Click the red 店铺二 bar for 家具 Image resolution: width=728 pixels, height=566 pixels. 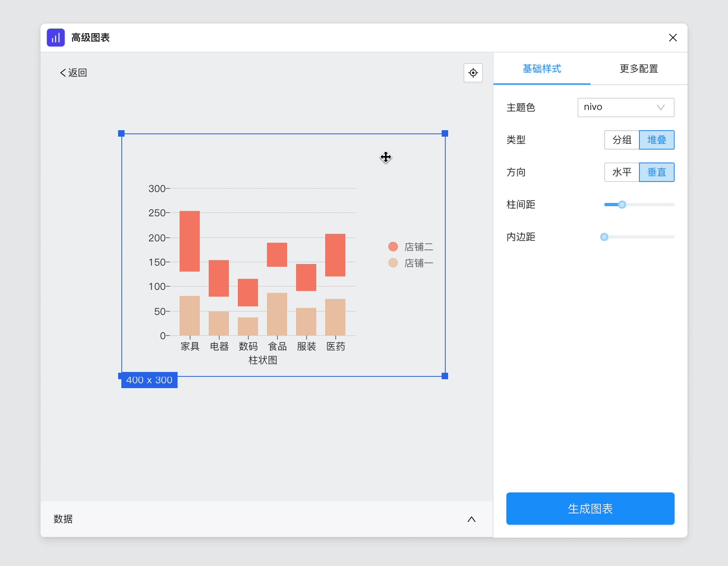(190, 241)
